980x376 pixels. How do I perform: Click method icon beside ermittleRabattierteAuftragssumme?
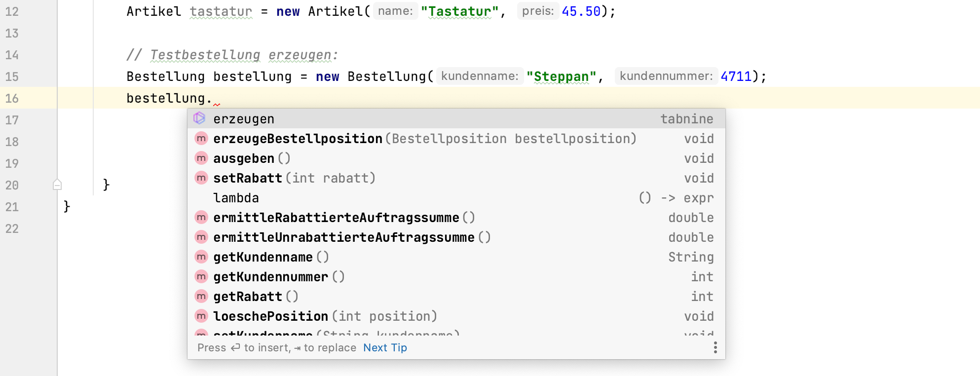tap(201, 218)
